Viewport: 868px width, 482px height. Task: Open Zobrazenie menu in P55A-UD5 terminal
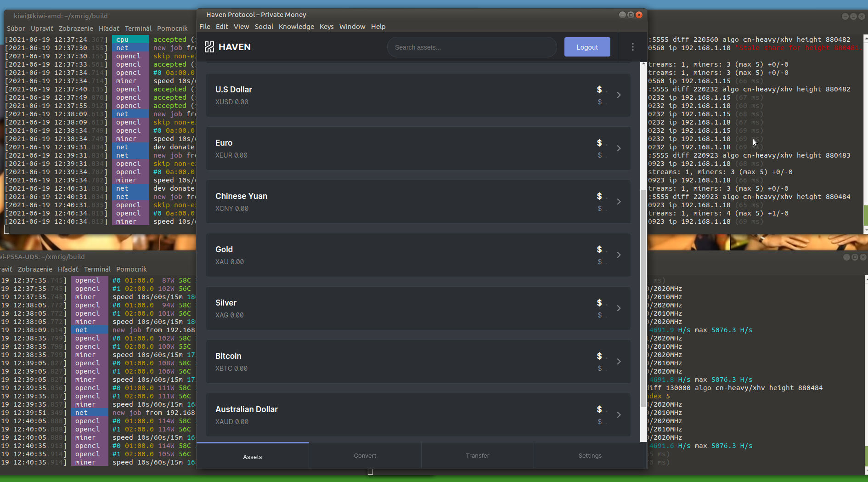click(x=35, y=269)
